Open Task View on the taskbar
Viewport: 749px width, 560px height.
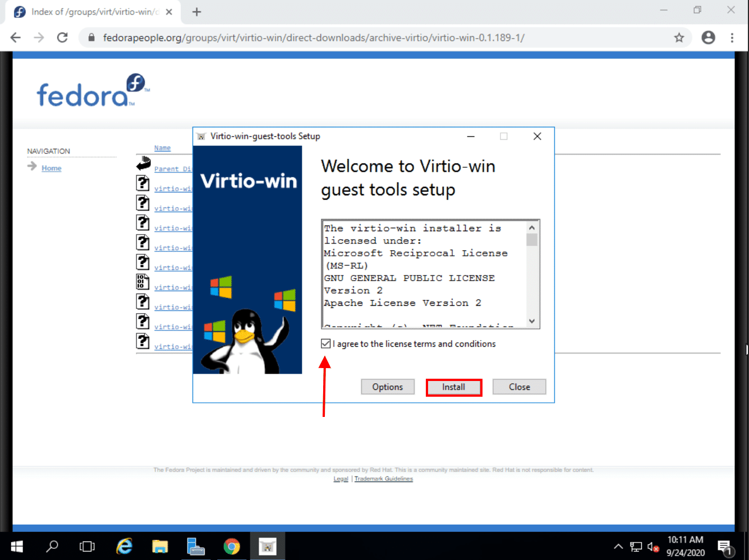87,546
